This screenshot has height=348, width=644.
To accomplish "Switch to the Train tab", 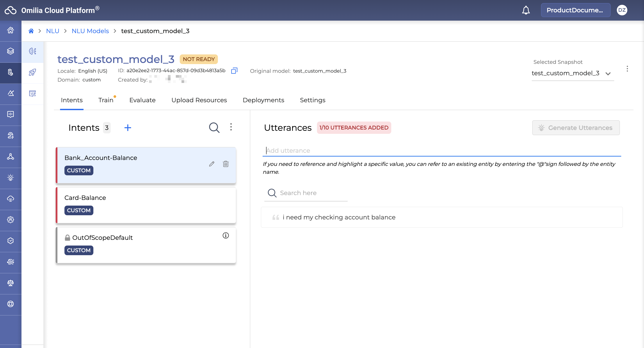I will [x=106, y=100].
